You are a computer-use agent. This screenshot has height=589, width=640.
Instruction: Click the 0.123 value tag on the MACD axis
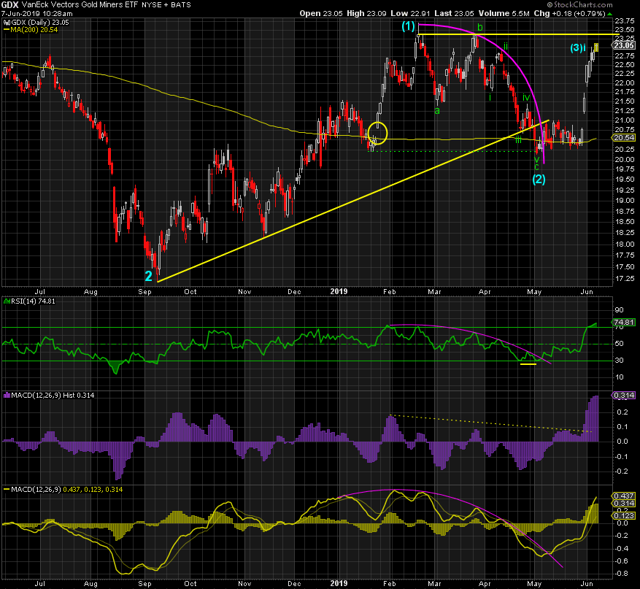pyautogui.click(x=624, y=516)
